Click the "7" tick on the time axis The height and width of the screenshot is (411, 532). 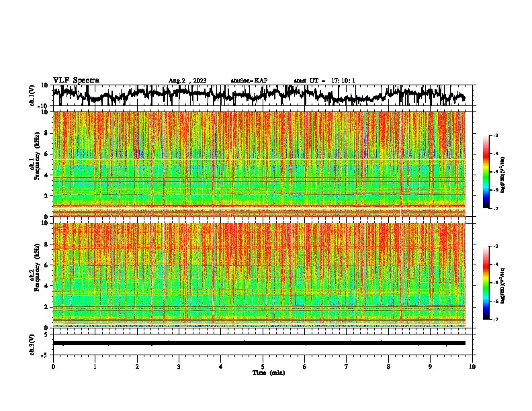(347, 367)
